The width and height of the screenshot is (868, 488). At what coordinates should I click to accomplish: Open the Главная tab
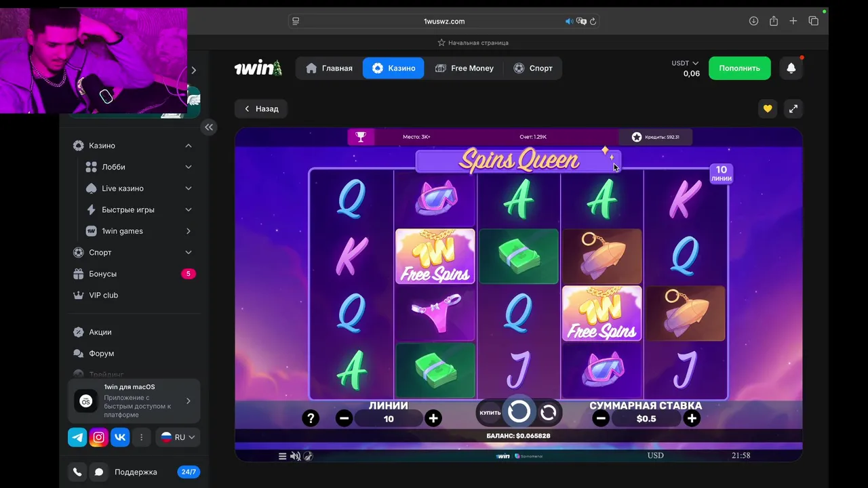click(329, 68)
